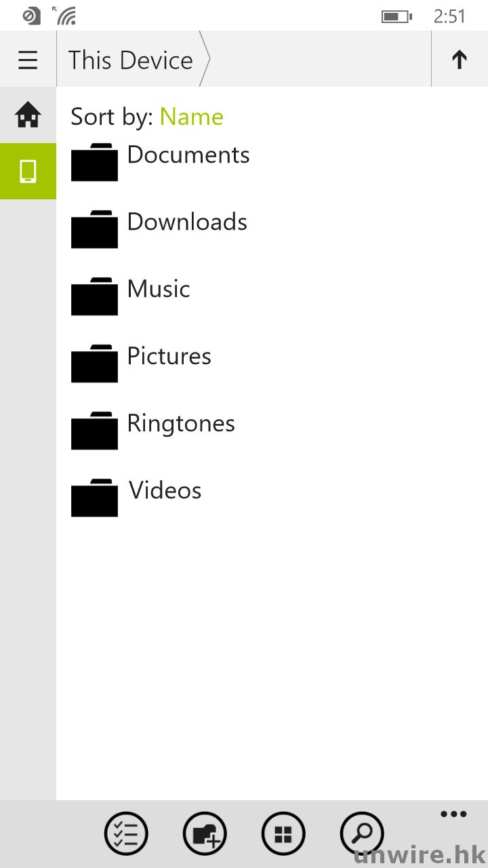Open the search tool
Image resolution: width=488 pixels, height=868 pixels.
click(x=362, y=833)
